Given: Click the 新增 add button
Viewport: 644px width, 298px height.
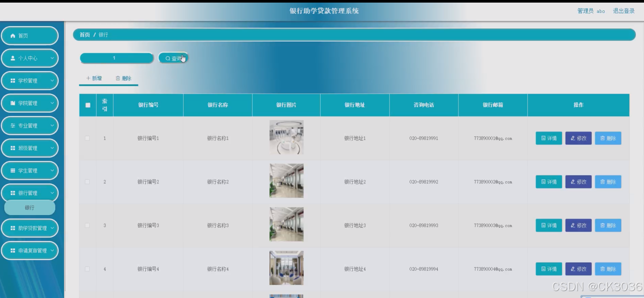Looking at the screenshot, I should pyautogui.click(x=94, y=78).
